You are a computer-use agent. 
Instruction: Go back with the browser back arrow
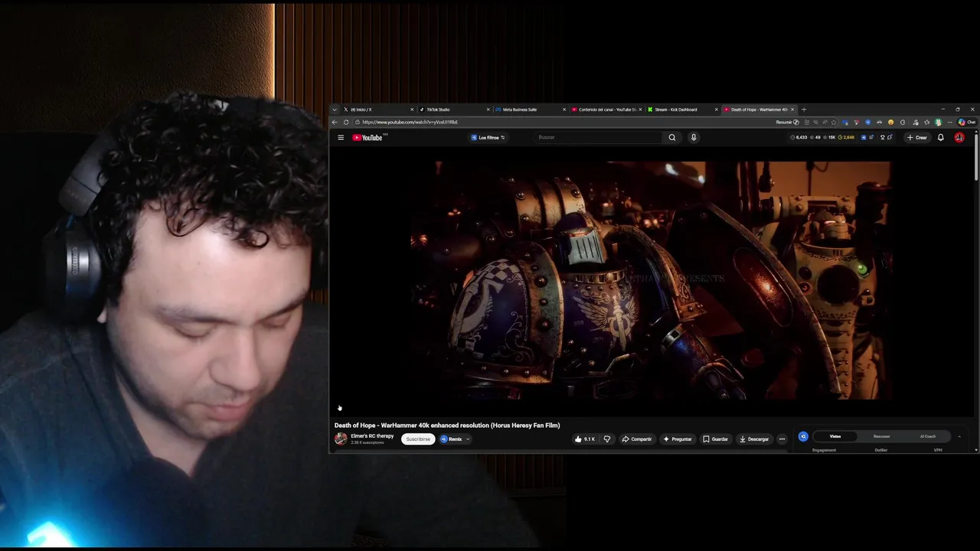pos(335,122)
